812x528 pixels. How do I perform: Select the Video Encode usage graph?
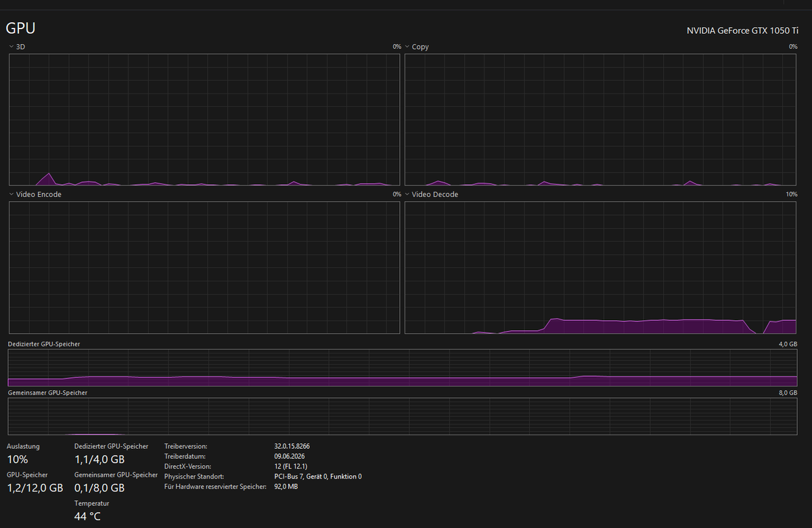tap(204, 267)
